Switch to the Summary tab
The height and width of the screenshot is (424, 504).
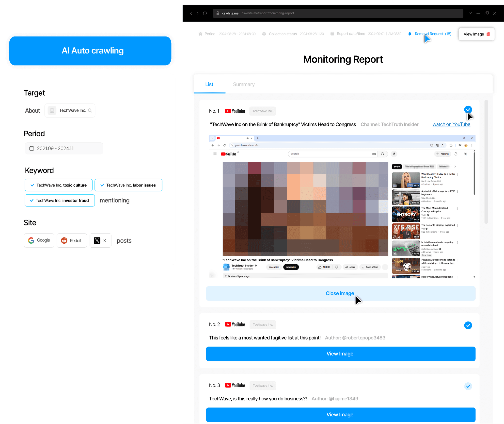[244, 85]
